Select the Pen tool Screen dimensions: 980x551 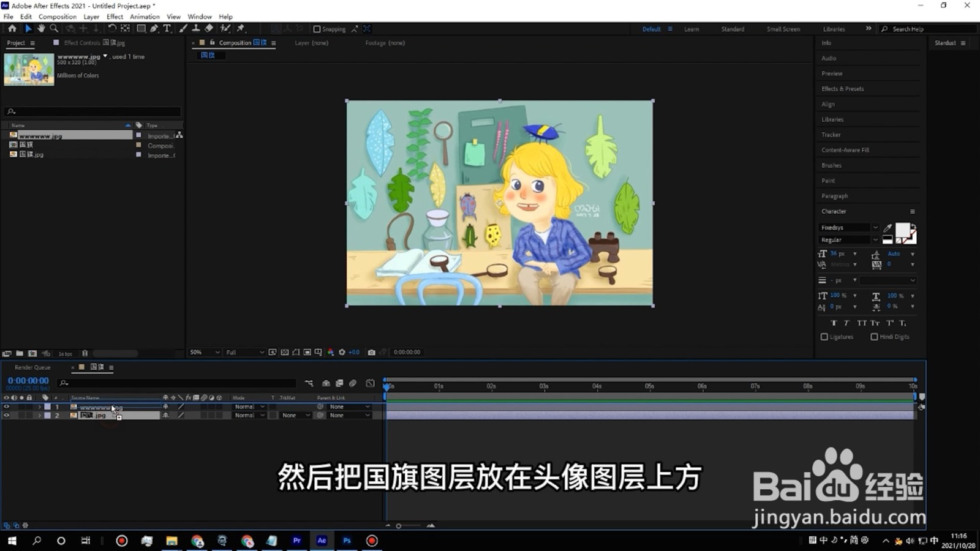[x=154, y=28]
